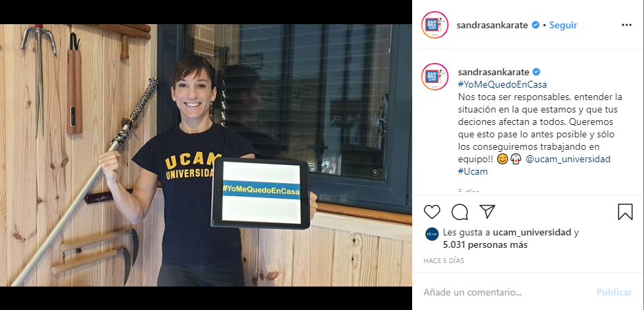Image resolution: width=644 pixels, height=310 pixels.
Task: Open the @ucam_universidad mention link
Action: [568, 159]
